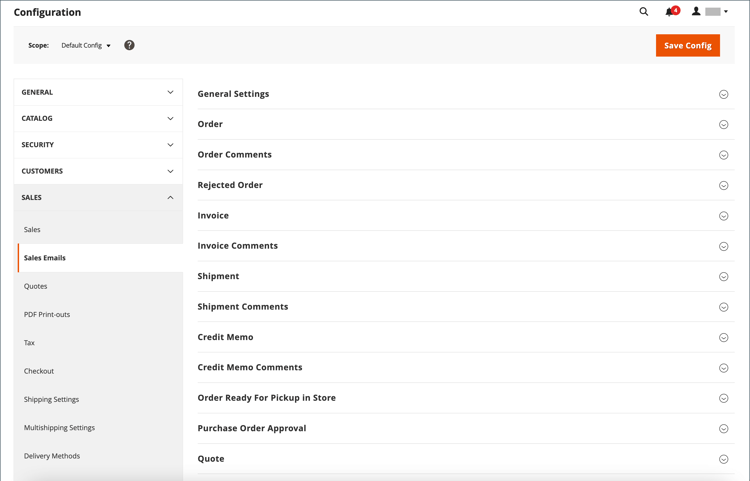The width and height of the screenshot is (750, 481).
Task: Expand the CATALOG sidebar group
Action: coord(98,118)
